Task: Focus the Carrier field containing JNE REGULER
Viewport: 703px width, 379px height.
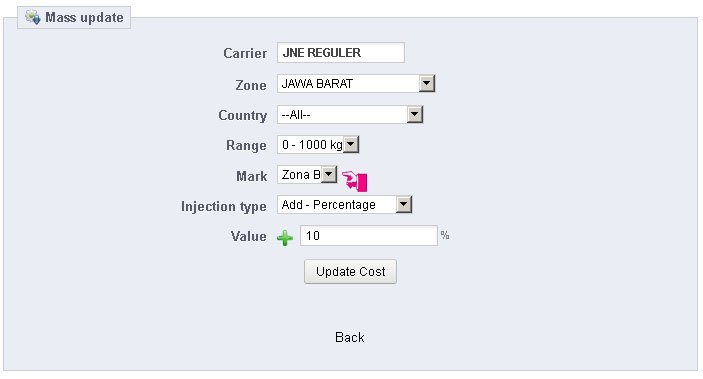Action: coord(341,52)
